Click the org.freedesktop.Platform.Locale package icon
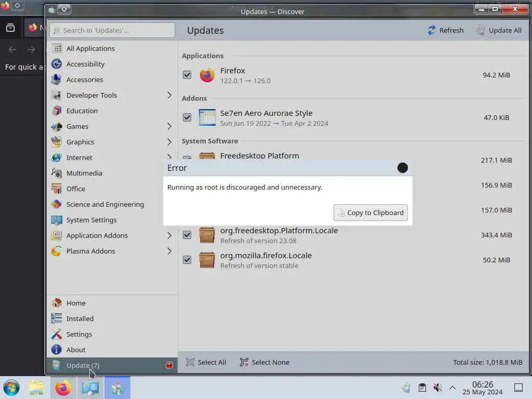This screenshot has height=399, width=532. (207, 235)
